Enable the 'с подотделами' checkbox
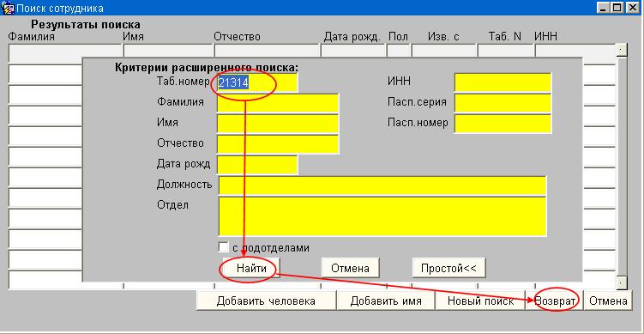 pyautogui.click(x=224, y=247)
